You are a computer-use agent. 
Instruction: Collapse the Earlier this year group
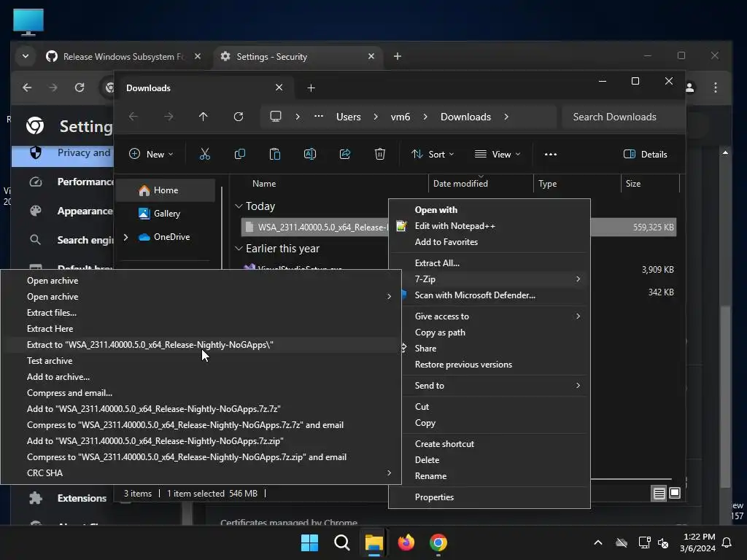(x=239, y=249)
